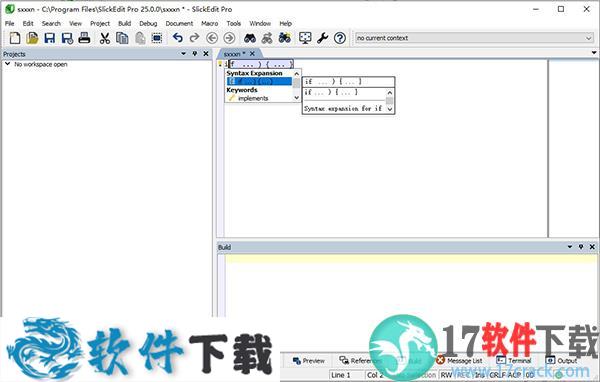Select highlighted if syntax expansion item
Viewport: 600px width, 382px height.
point(259,81)
